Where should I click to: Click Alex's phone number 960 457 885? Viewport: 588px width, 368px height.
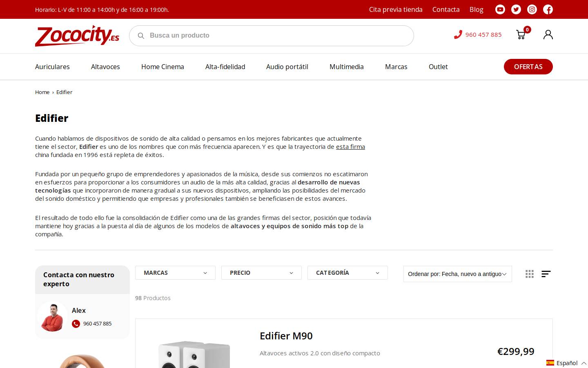point(97,323)
